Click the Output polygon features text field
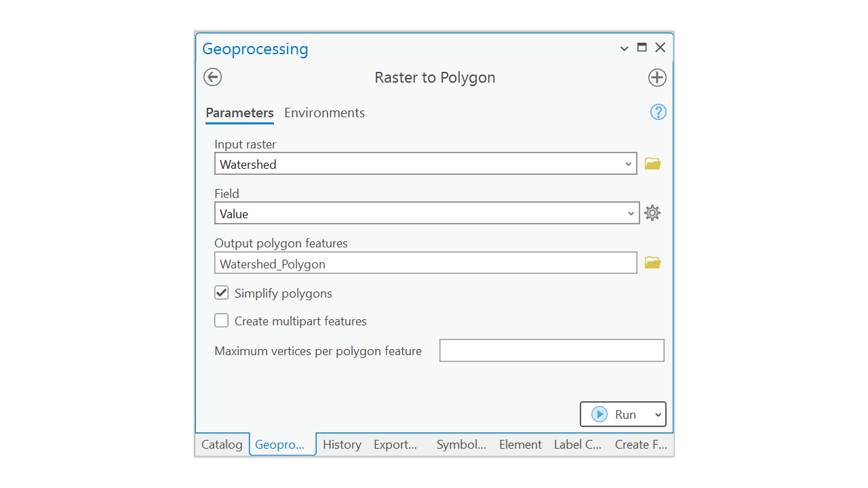 click(x=425, y=264)
